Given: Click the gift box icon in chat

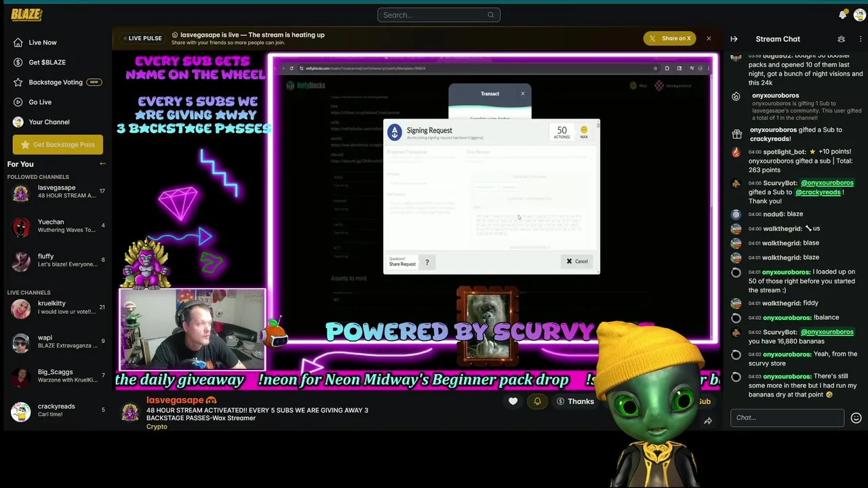Looking at the screenshot, I should point(736,134).
